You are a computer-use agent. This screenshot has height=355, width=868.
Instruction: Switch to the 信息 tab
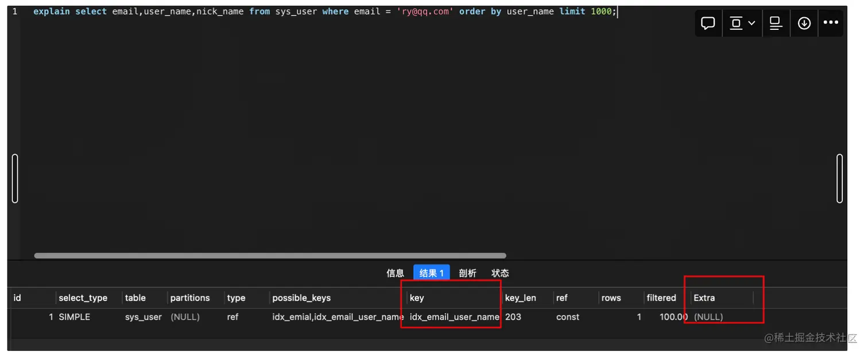396,273
